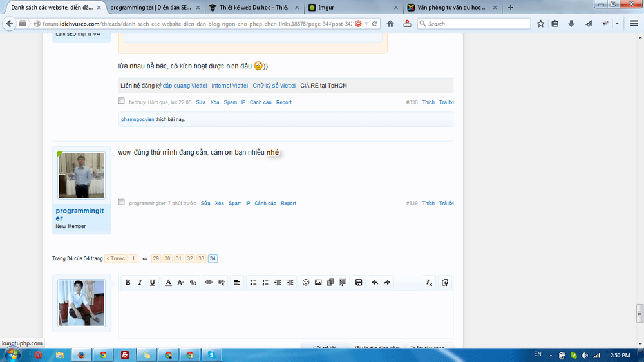Insert a link with the chain icon
This screenshot has width=644, height=362.
coord(209,282)
